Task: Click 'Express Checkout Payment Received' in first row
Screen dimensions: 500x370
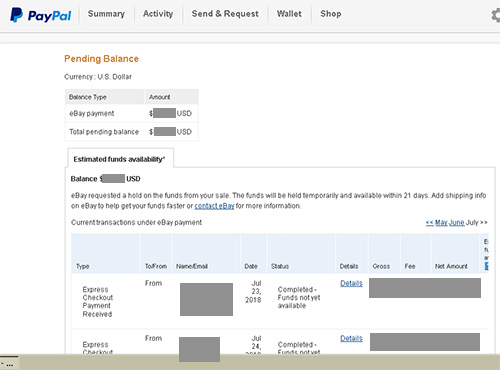Action: click(97, 302)
